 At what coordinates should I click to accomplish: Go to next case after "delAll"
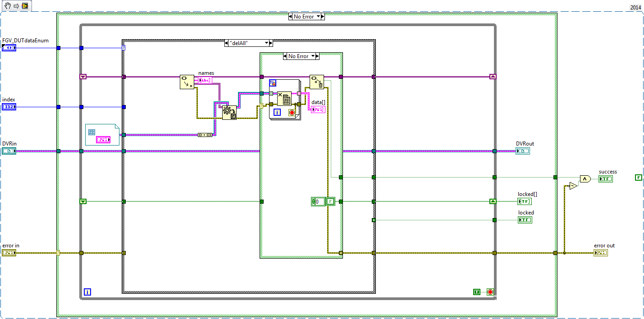coord(271,43)
